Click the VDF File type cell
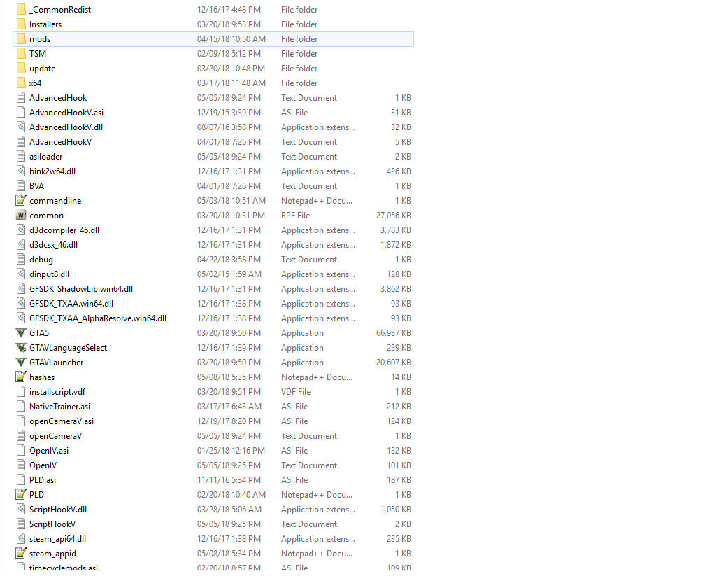 [x=296, y=392]
